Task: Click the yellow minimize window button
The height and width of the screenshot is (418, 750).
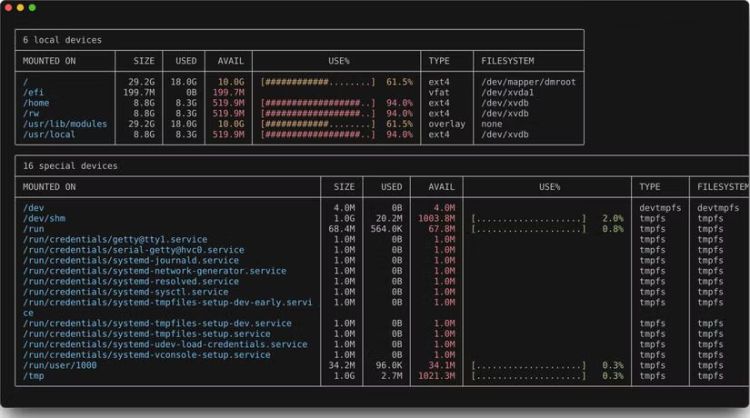Action: tap(19, 7)
